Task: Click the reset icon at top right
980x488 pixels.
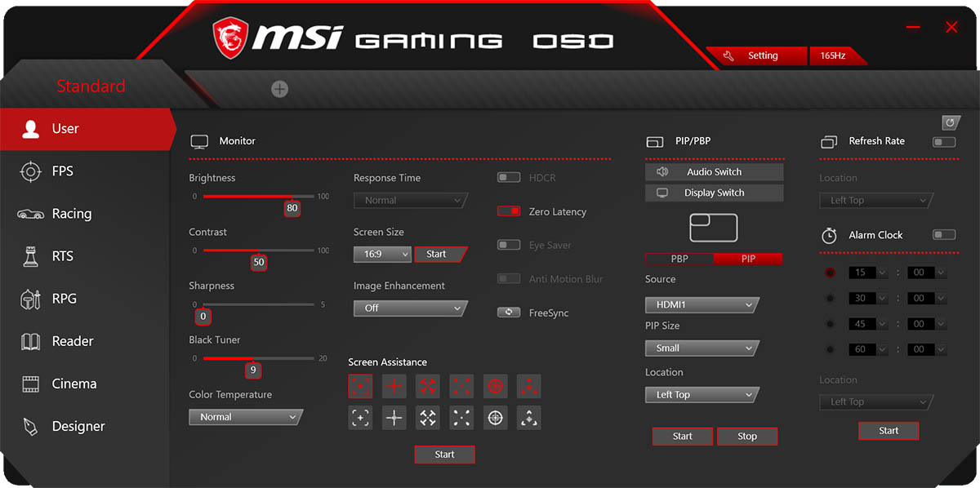Action: (x=951, y=122)
